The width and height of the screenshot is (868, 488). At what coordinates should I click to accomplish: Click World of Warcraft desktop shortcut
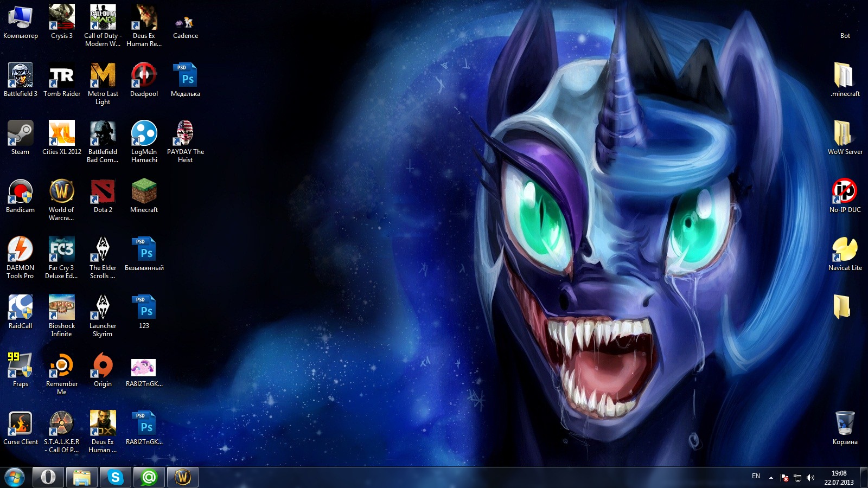point(62,200)
